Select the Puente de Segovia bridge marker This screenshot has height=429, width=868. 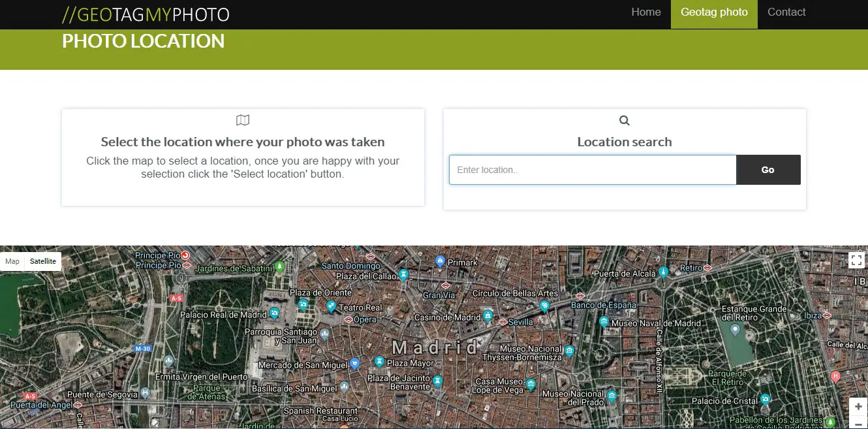click(x=145, y=393)
